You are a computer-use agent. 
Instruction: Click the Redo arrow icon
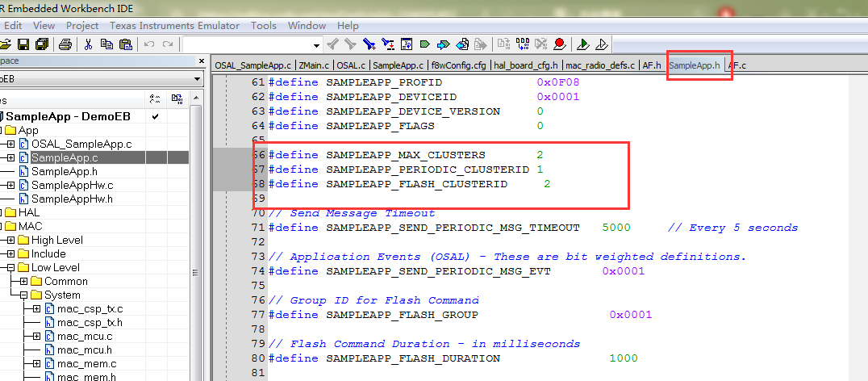point(168,44)
